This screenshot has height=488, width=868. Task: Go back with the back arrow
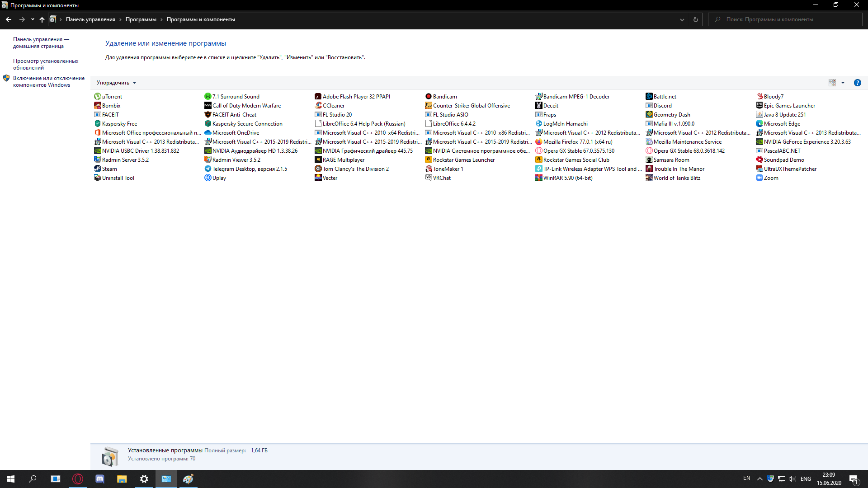pyautogui.click(x=9, y=19)
